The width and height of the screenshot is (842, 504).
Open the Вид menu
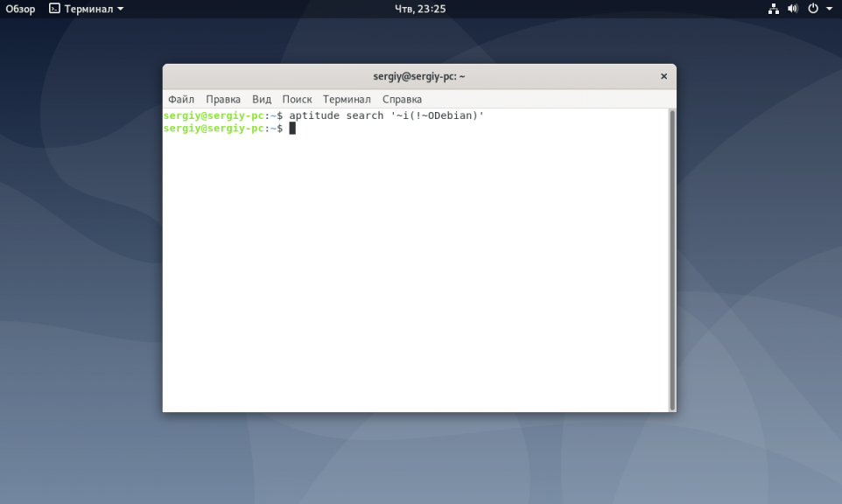[x=262, y=100]
